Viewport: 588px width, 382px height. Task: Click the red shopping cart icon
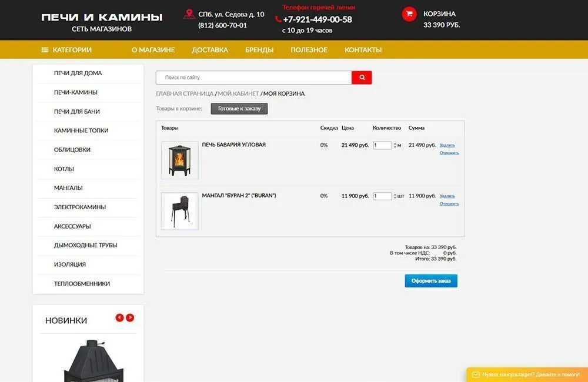[x=409, y=15]
